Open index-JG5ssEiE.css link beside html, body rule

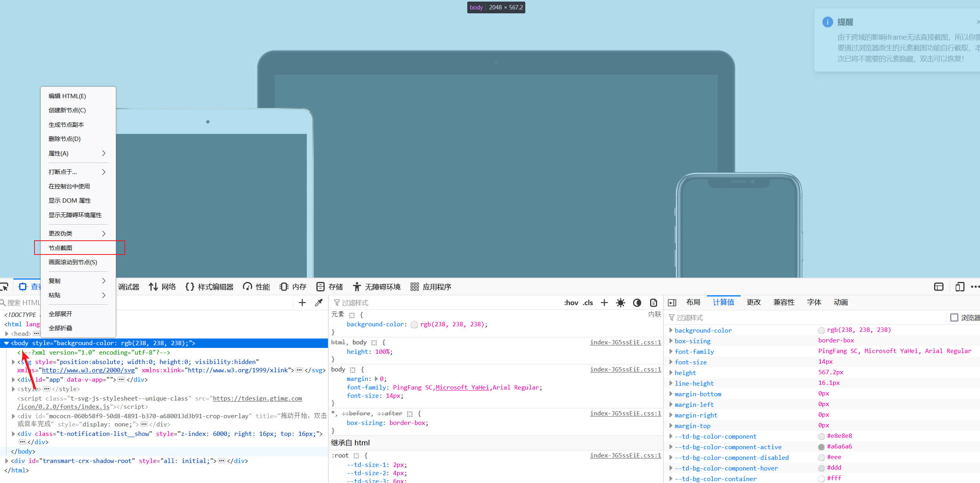point(625,342)
